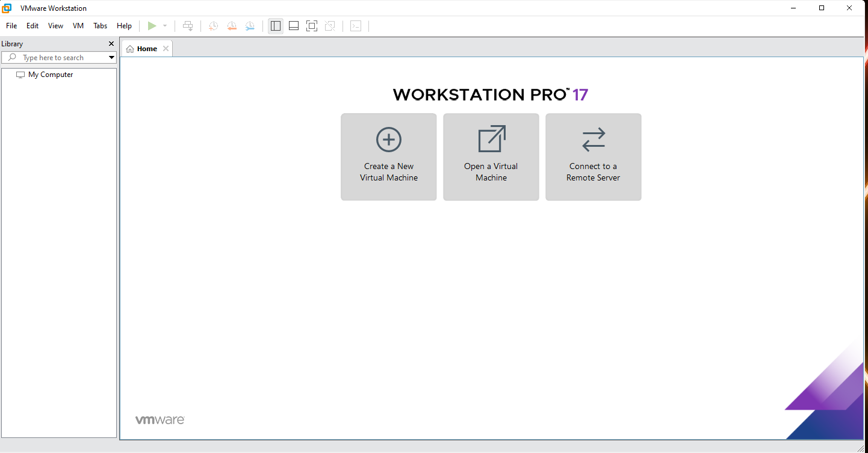Toggle the library sidebar view icon
The image size is (868, 453).
click(x=276, y=26)
